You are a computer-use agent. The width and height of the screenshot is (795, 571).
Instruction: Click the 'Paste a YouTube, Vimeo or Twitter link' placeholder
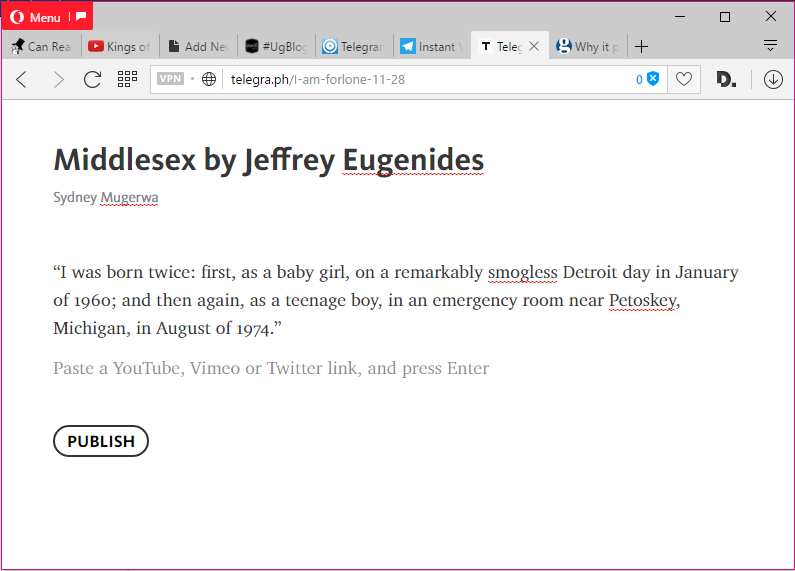pos(271,368)
